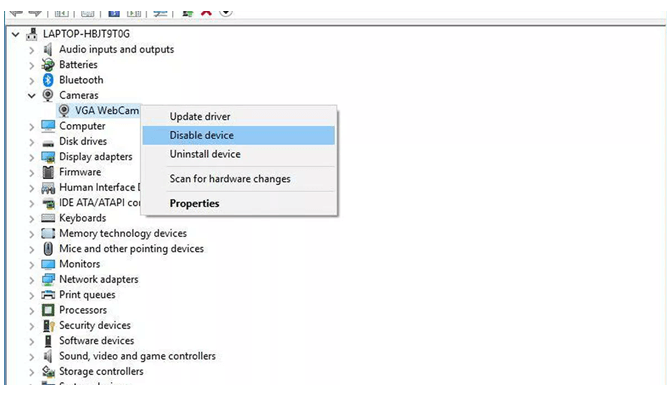Expand the Firmware category
The image size is (667, 405).
[x=31, y=173]
